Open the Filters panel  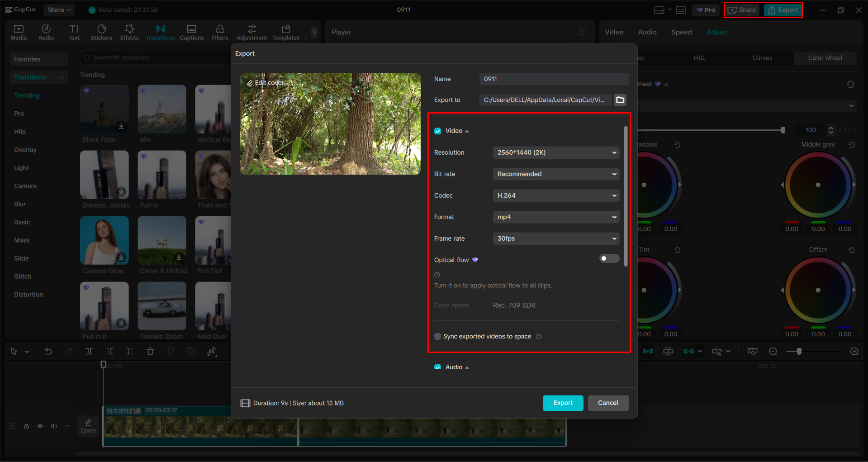(220, 32)
